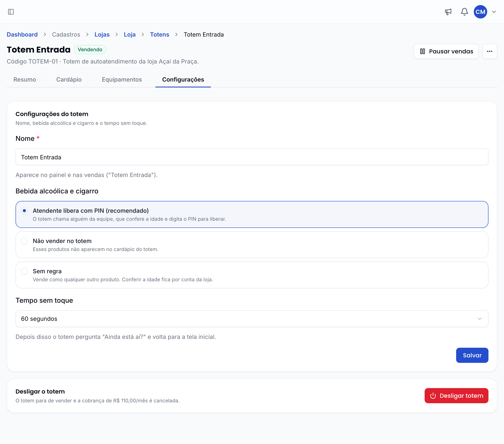Click the Nome input field

(252, 157)
